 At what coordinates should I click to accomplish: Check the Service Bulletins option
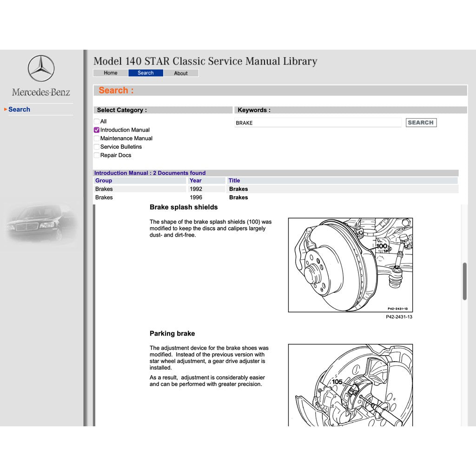pyautogui.click(x=96, y=146)
